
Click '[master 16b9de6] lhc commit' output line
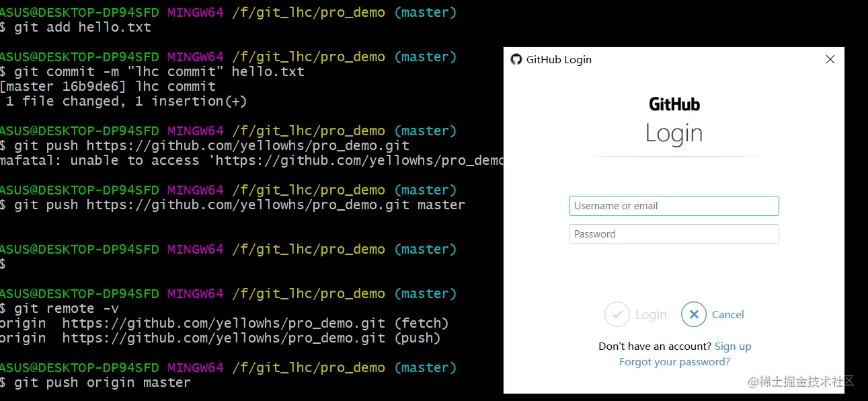pos(108,86)
